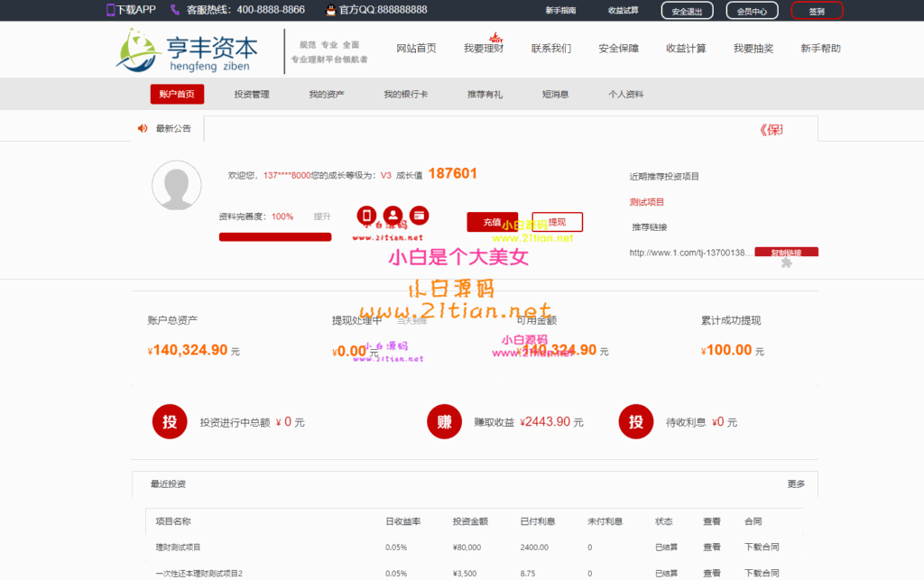
Task: Click the scrolling announcement text 《保
Action: click(771, 130)
